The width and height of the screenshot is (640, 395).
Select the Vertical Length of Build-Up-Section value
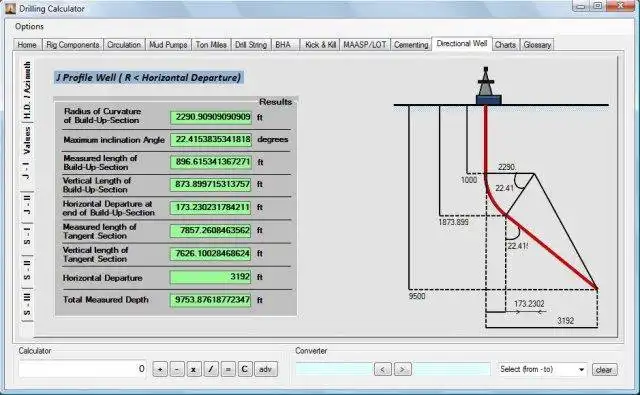(x=211, y=185)
